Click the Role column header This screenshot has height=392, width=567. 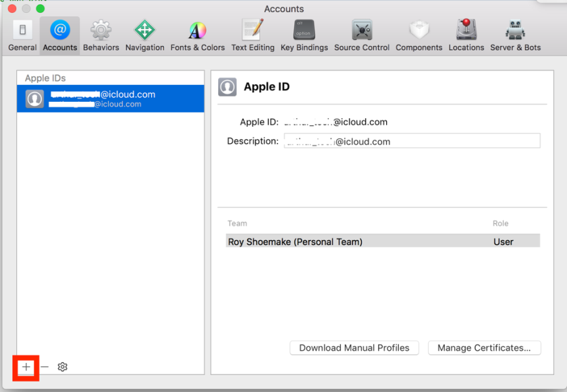(500, 223)
